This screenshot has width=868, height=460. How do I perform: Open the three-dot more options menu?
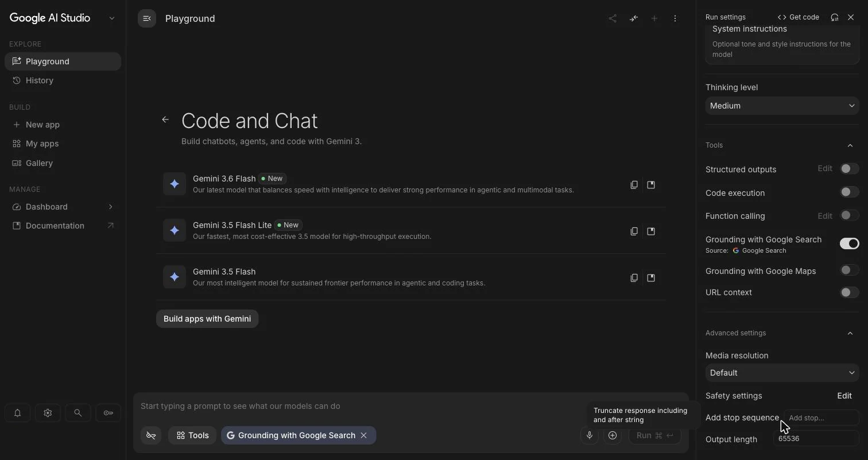(675, 18)
